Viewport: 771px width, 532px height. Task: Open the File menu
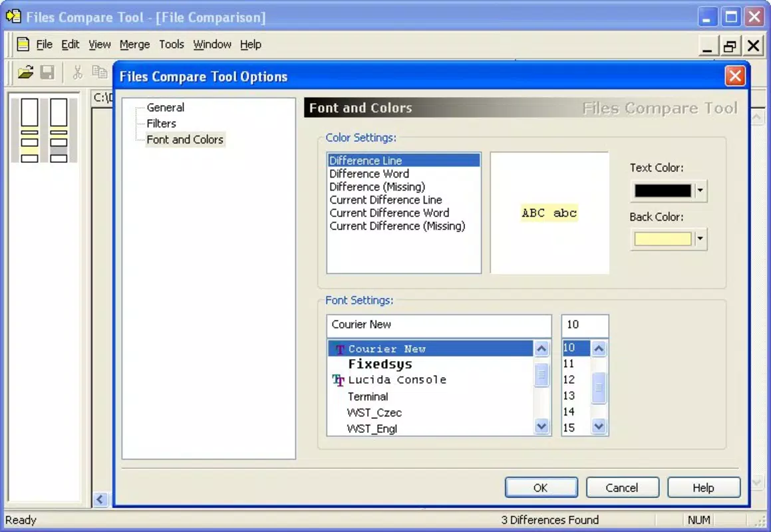pos(45,45)
